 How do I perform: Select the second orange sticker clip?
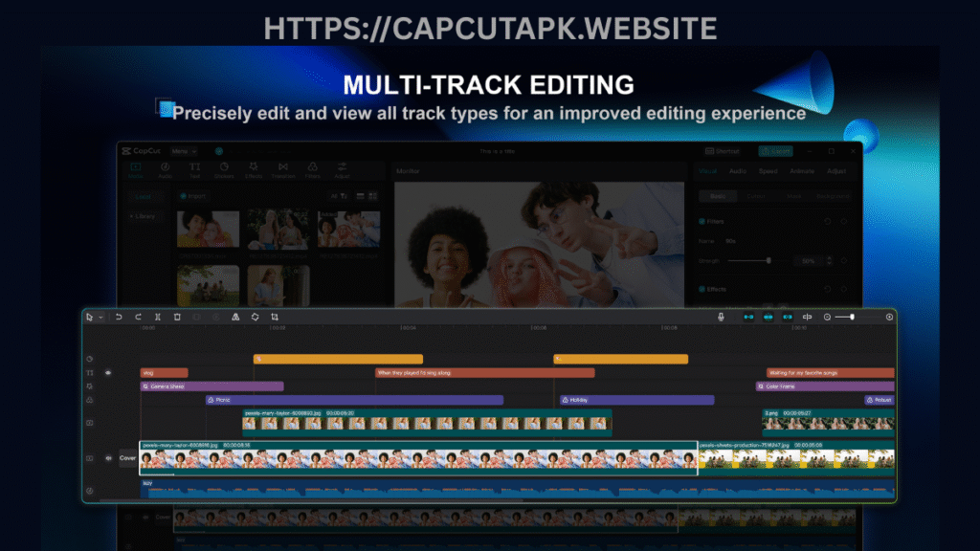(x=620, y=360)
